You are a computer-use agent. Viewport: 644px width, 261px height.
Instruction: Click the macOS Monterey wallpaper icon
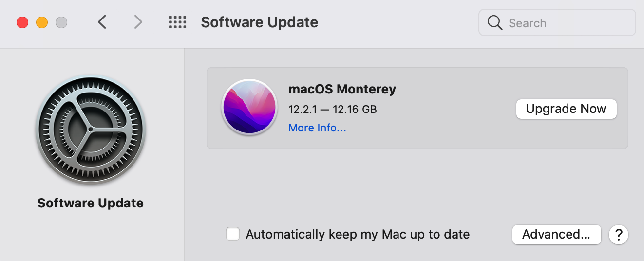249,107
